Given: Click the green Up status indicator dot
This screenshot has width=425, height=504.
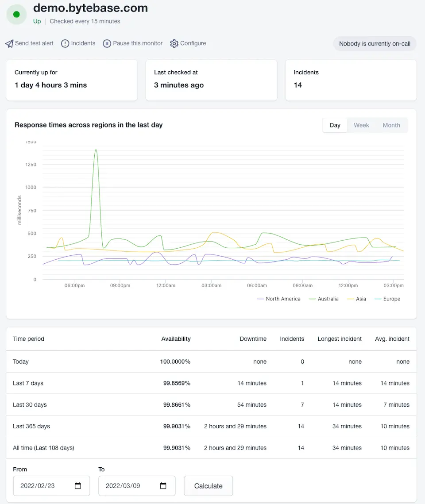Looking at the screenshot, I should coord(16,15).
